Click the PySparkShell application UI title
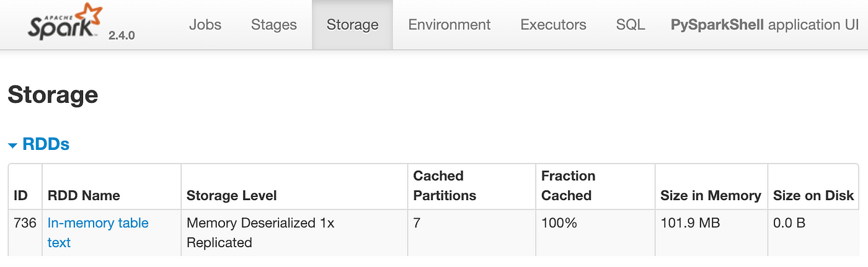This screenshot has height=267, width=868. pyautogui.click(x=764, y=25)
